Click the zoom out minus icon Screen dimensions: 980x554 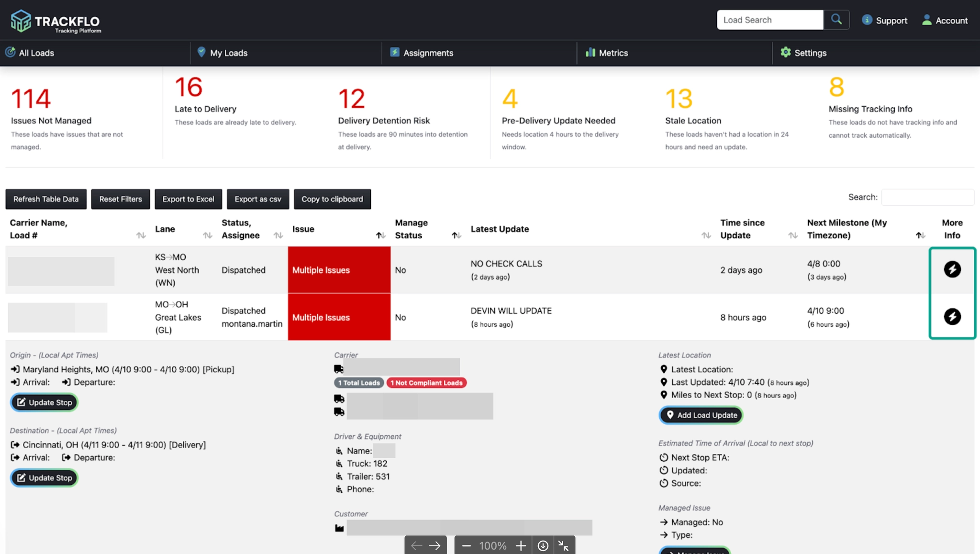pyautogui.click(x=467, y=545)
